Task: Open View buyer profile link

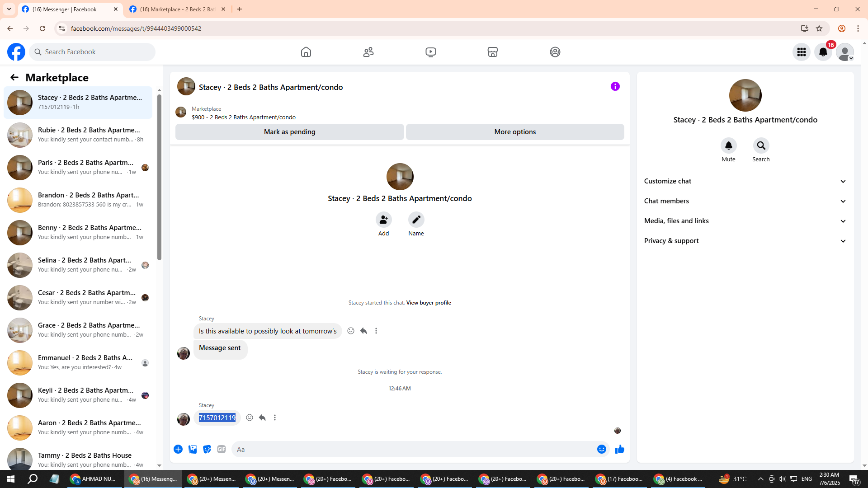Action: coord(428,303)
